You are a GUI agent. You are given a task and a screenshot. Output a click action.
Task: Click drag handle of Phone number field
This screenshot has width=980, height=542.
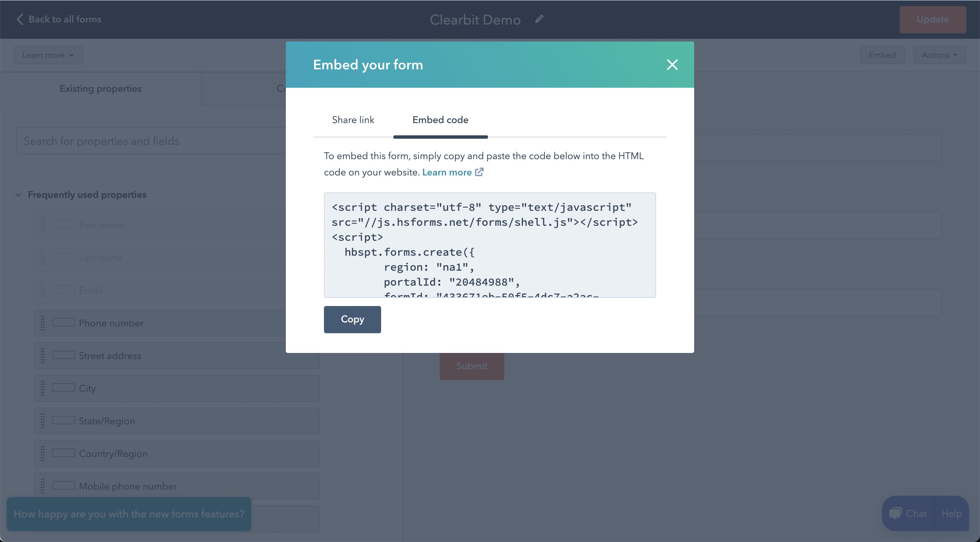43,323
